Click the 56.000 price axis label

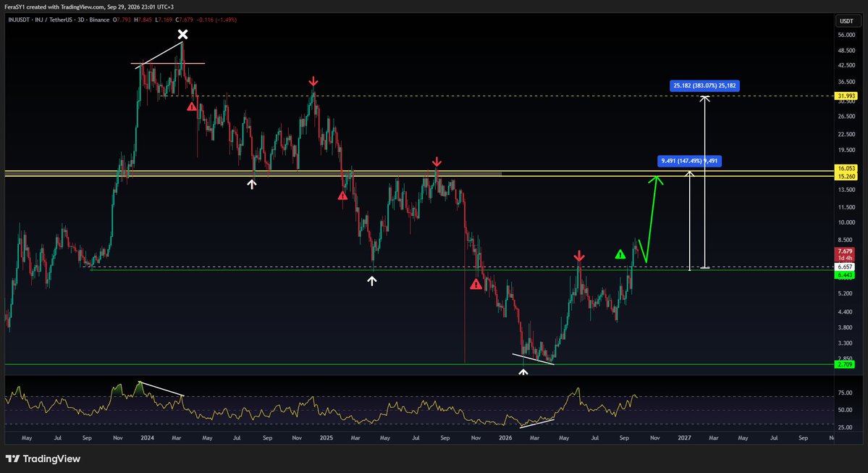pos(846,35)
